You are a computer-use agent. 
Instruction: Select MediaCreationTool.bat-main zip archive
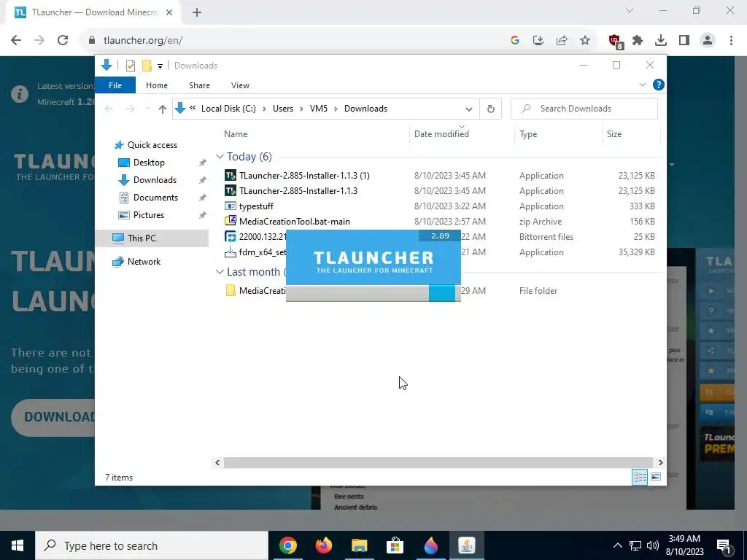(295, 222)
